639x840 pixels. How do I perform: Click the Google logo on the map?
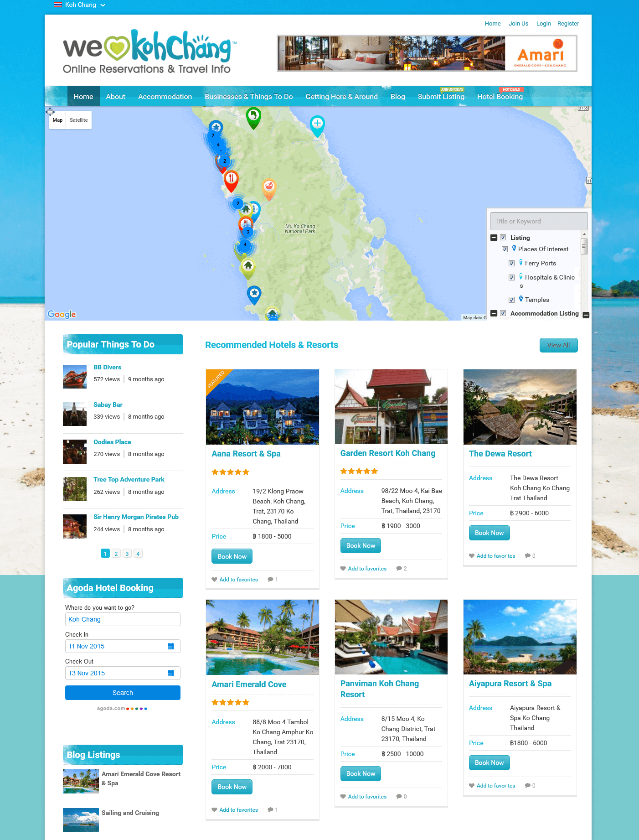pos(62,314)
